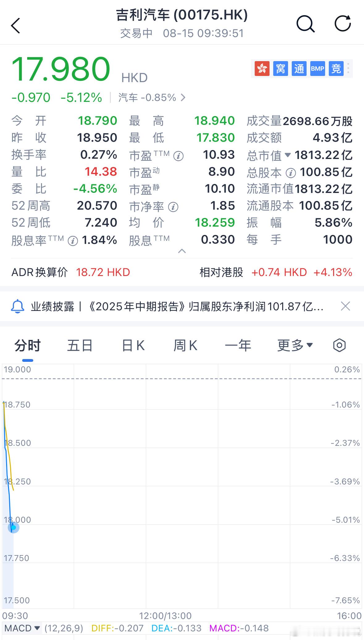Refresh quote with circular arrow icon
Screen dimensions: 364x640
(343, 23)
